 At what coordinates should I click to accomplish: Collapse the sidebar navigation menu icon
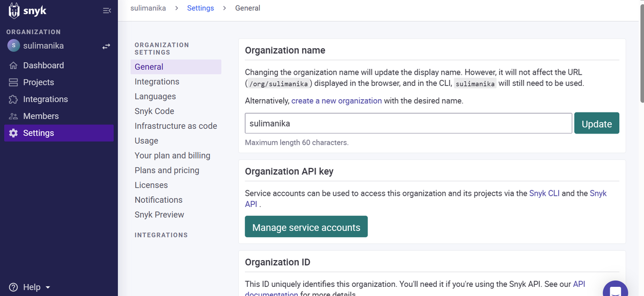click(106, 11)
